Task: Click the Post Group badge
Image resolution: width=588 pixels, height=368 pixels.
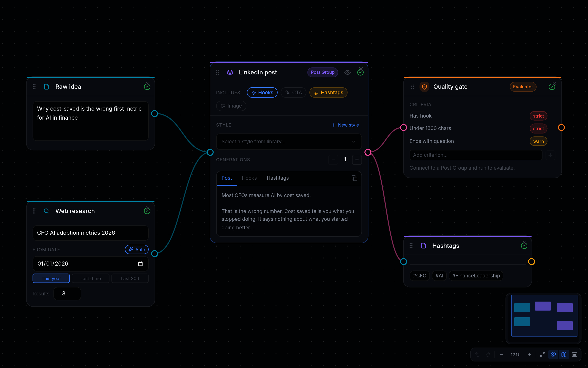Action: (x=322, y=72)
